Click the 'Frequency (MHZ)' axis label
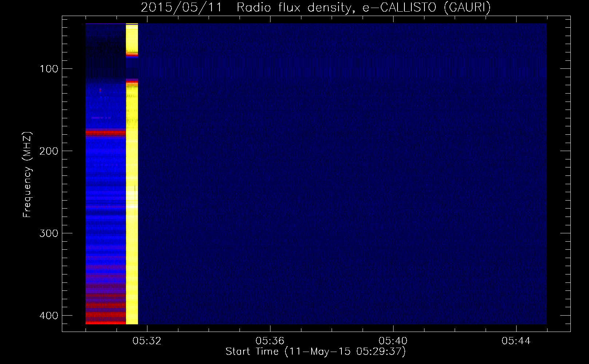The image size is (589, 364). [27, 174]
